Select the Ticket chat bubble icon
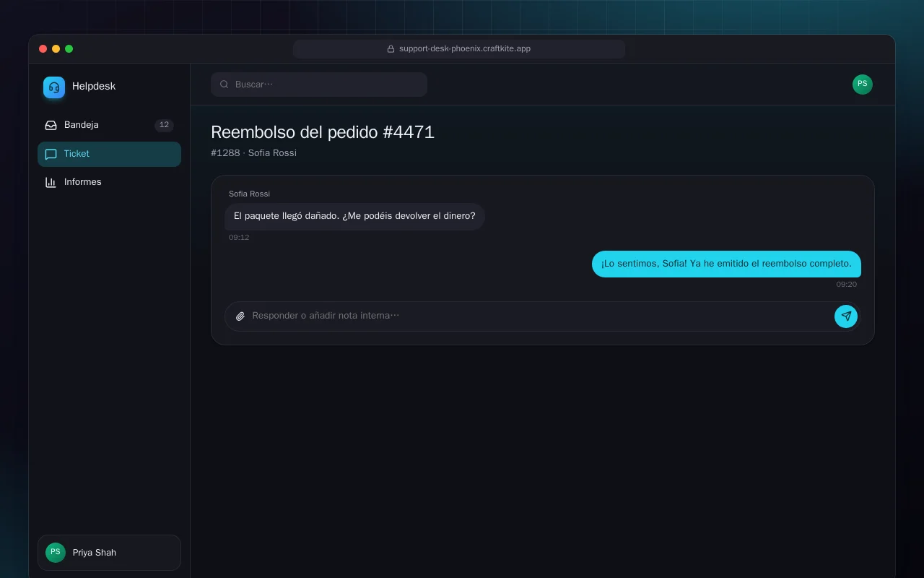Viewport: 924px width, 578px height. coord(51,154)
